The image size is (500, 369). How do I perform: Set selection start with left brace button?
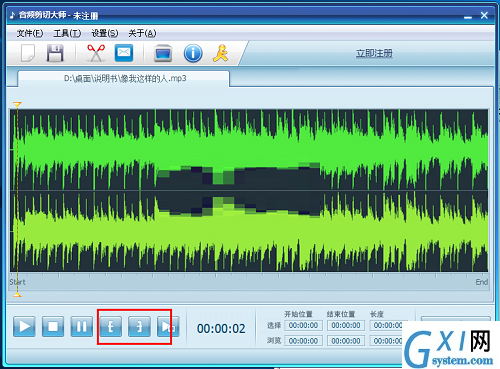pyautogui.click(x=110, y=326)
